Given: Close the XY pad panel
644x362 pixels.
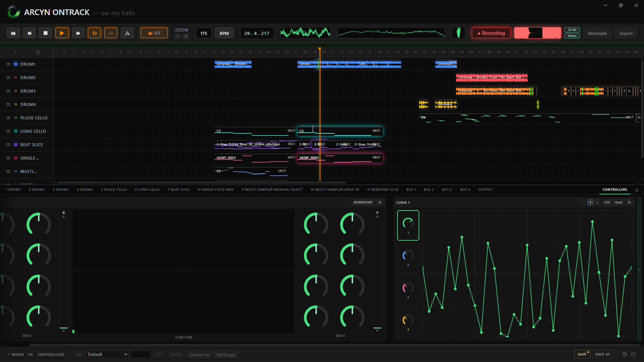Looking at the screenshot, I should point(380,202).
